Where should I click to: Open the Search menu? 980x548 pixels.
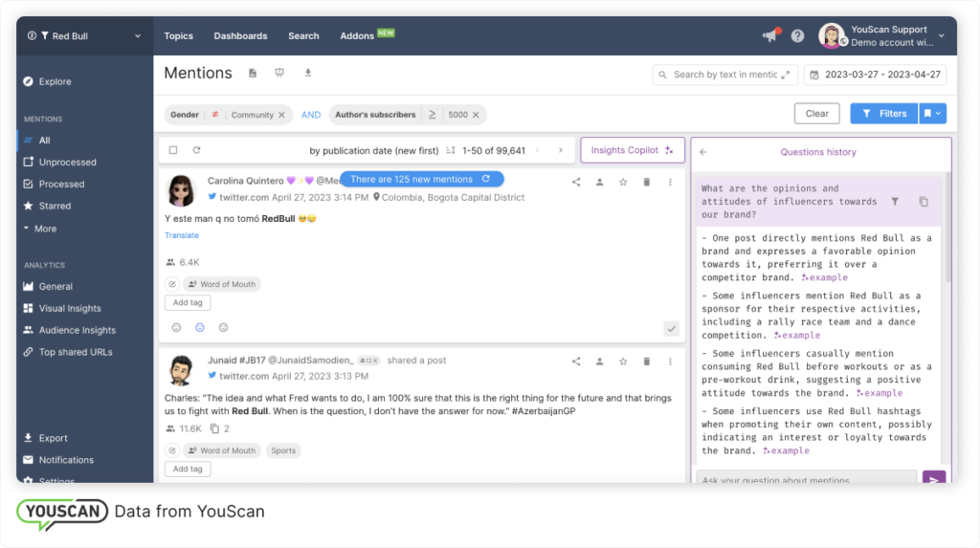[x=303, y=36]
